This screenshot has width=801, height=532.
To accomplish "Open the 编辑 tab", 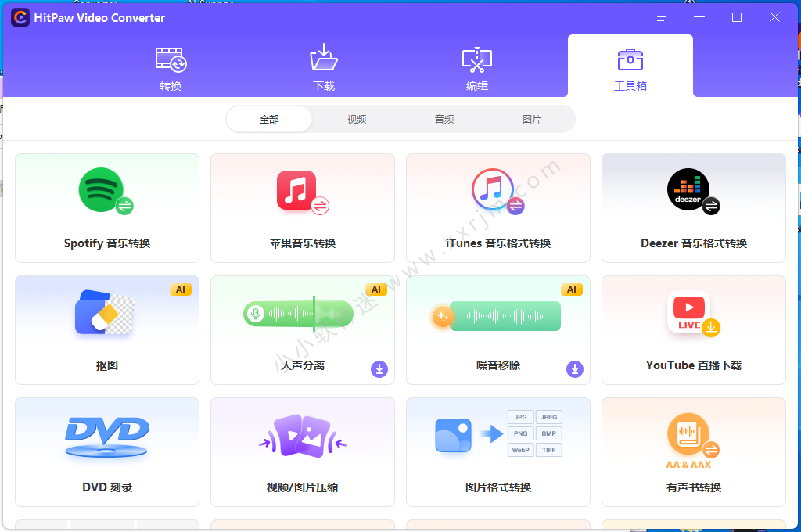I will pos(477,66).
